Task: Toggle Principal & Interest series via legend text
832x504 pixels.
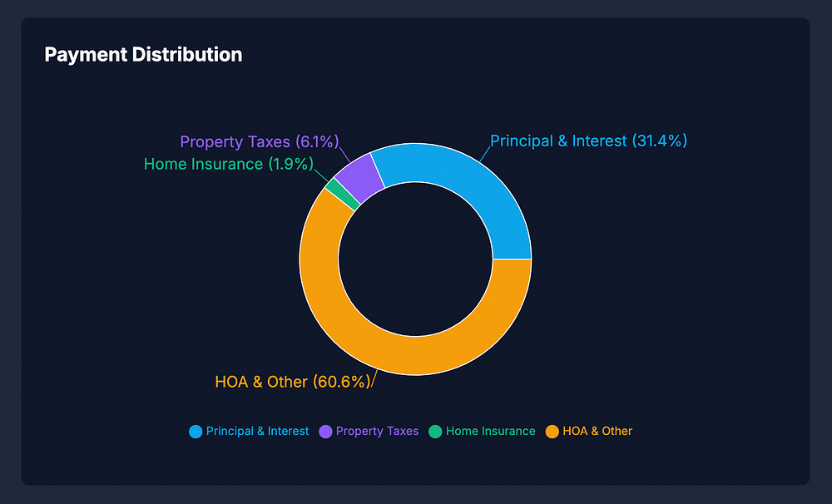Action: [257, 432]
